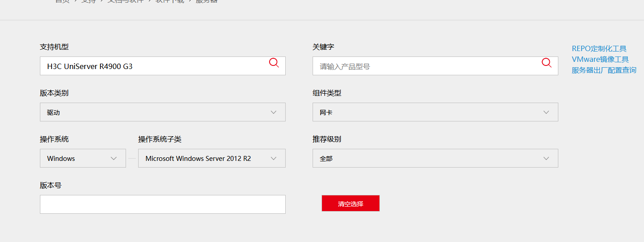Click the 操作系统子类 label text

pos(160,139)
